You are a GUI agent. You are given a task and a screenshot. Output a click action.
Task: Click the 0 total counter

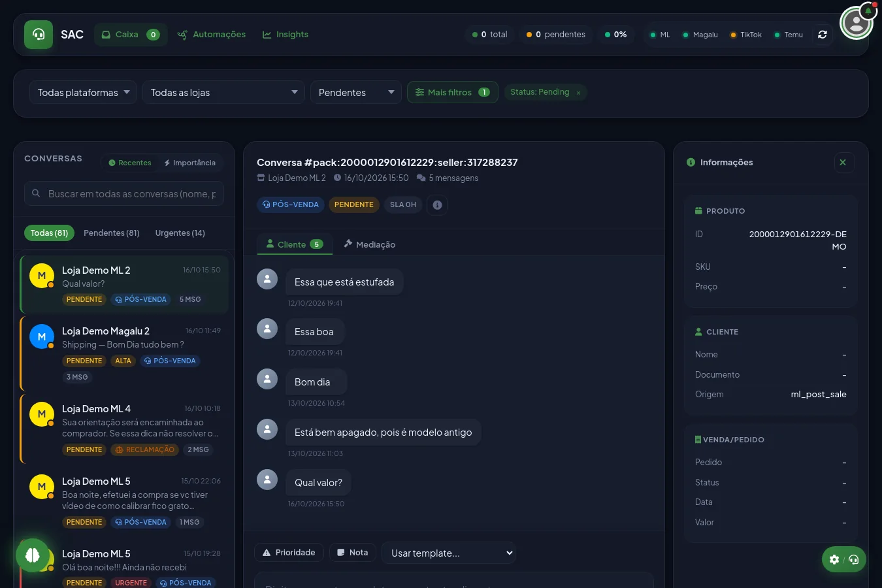(x=490, y=35)
